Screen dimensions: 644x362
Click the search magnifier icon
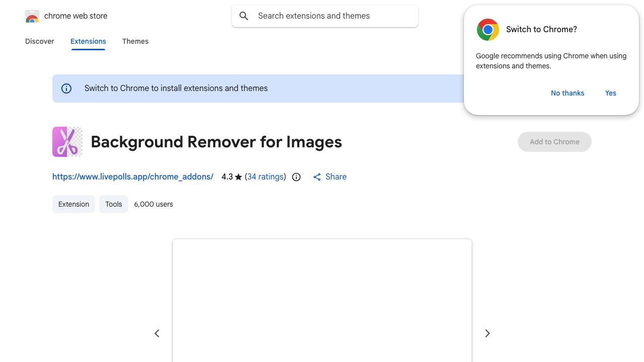pyautogui.click(x=244, y=16)
